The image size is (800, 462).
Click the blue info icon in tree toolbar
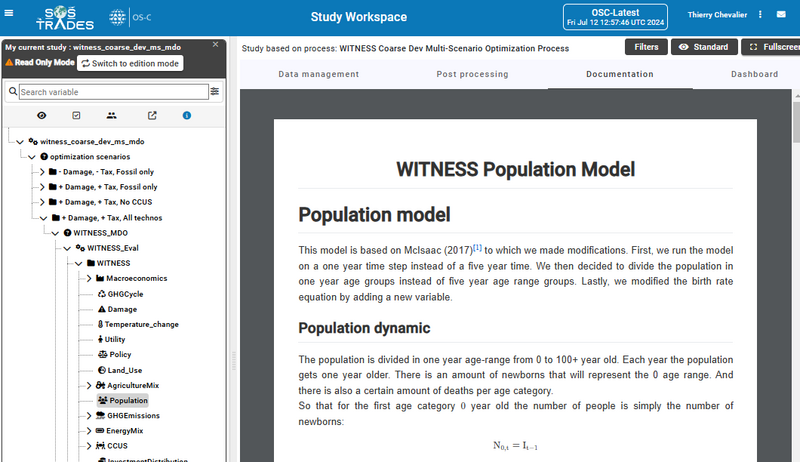pos(187,116)
